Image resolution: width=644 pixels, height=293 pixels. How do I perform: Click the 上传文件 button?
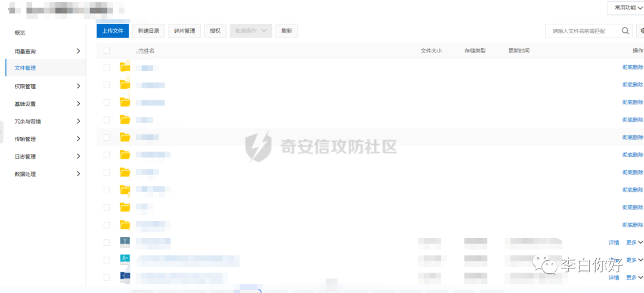click(x=113, y=31)
